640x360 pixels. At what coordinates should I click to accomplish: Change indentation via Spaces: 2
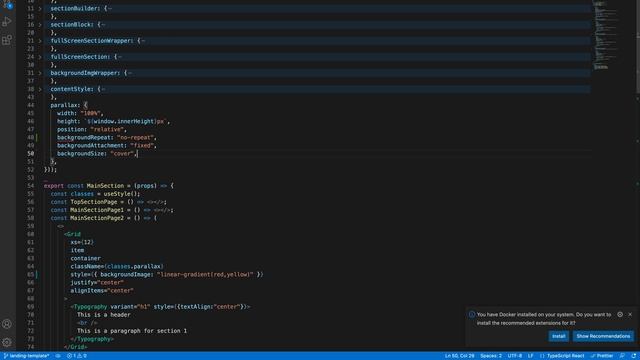pos(491,356)
